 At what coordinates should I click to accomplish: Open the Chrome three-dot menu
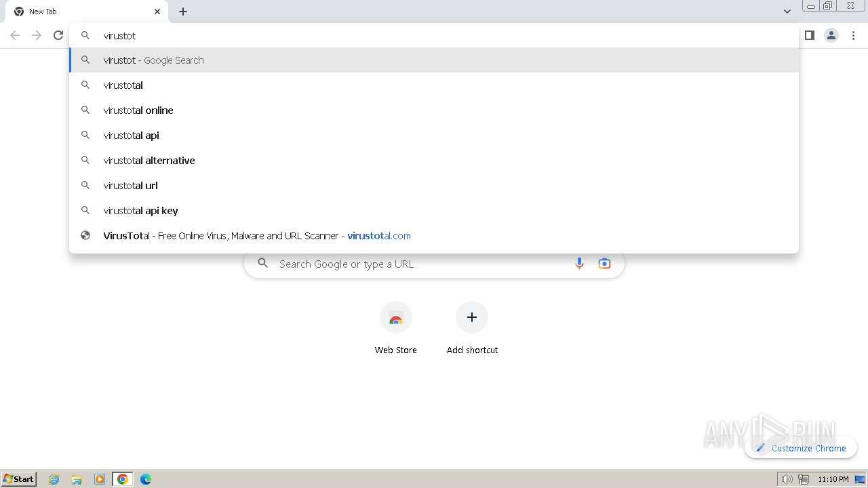click(853, 35)
